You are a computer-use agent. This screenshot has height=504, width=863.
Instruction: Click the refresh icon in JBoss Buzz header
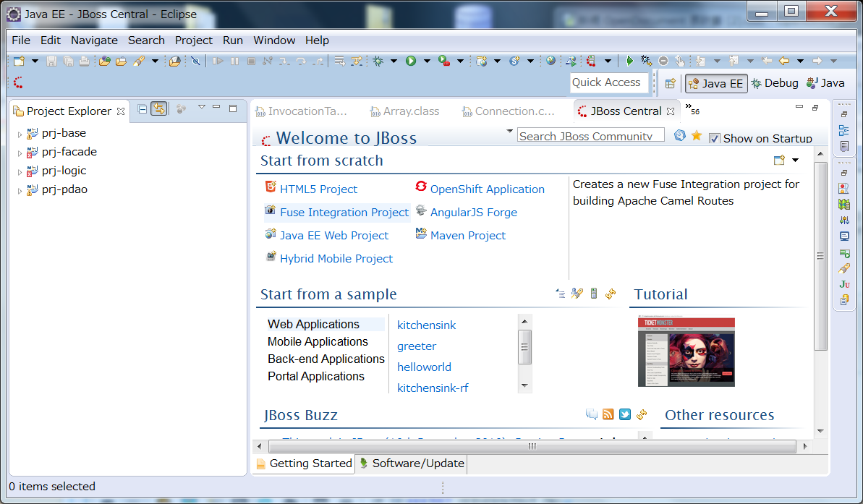pyautogui.click(x=641, y=414)
